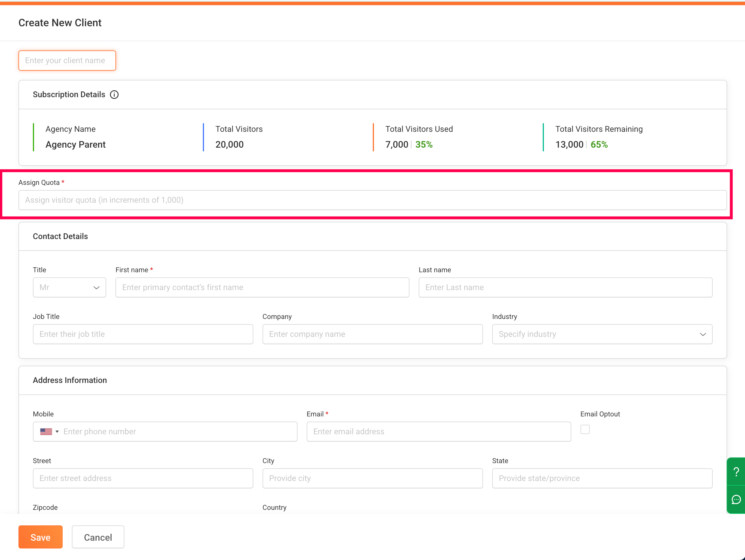Screen dimensions: 745x560
Task: Expand the Specify industry dropdown
Action: (602, 334)
